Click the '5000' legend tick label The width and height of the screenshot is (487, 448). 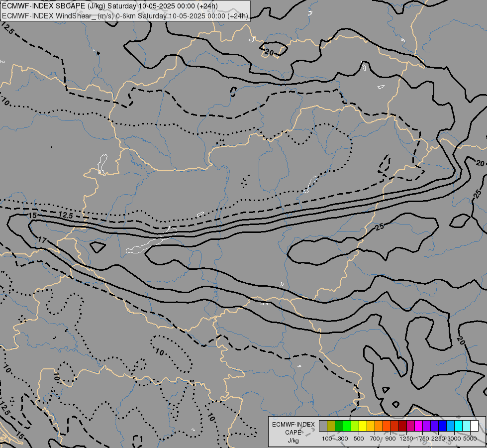[x=470, y=439]
